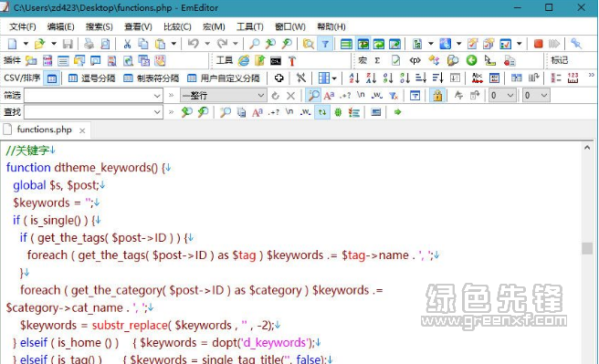Open the 搜索(S) menu
The image size is (599, 364).
click(x=100, y=26)
